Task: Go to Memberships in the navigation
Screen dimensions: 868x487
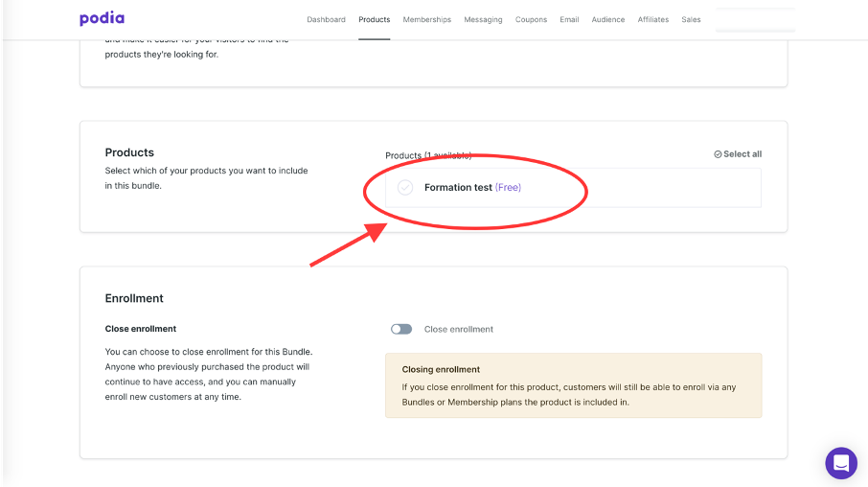Action: coord(426,19)
